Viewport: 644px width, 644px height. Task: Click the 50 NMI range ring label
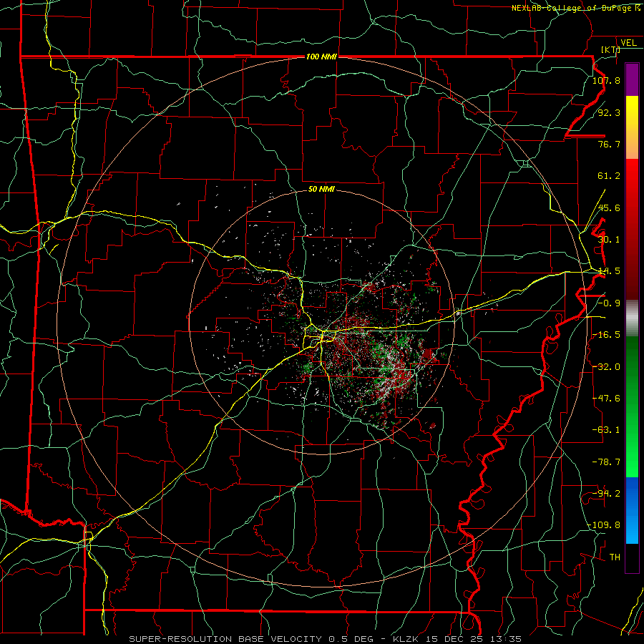[x=321, y=189]
